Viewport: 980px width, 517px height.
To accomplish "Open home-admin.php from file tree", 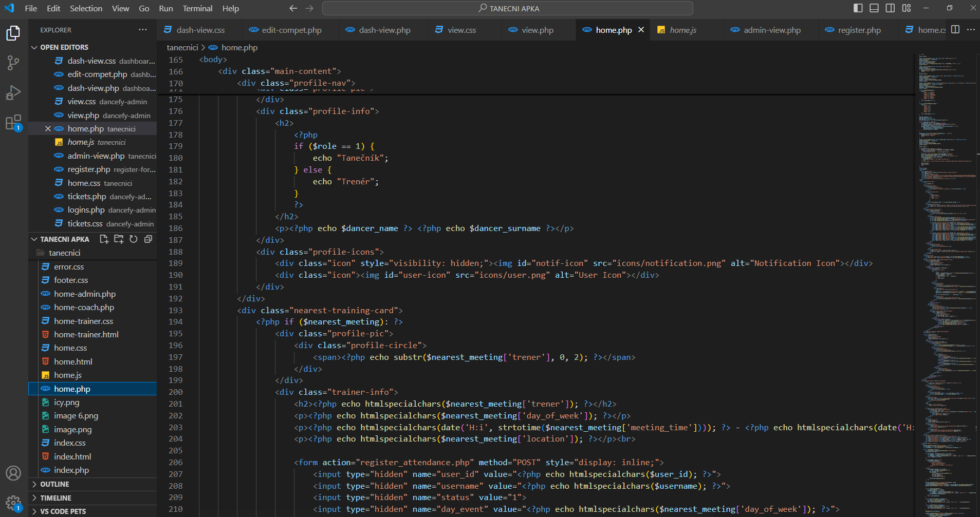I will point(93,294).
